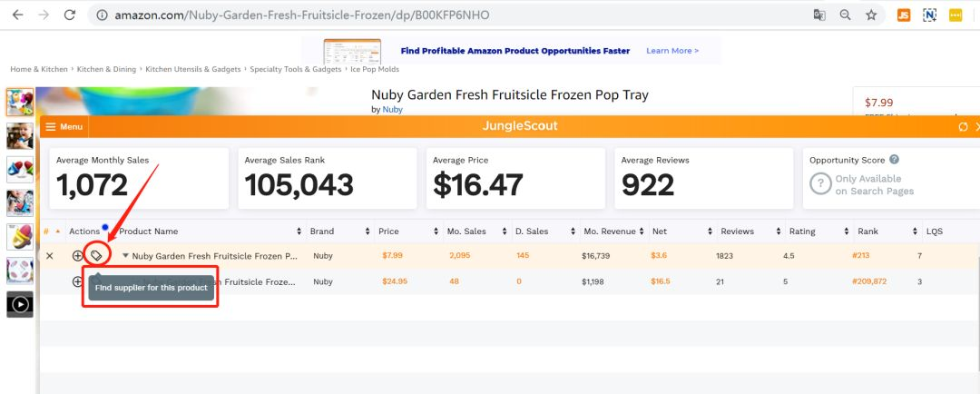
Task: Sort by Price column
Action: point(408,231)
